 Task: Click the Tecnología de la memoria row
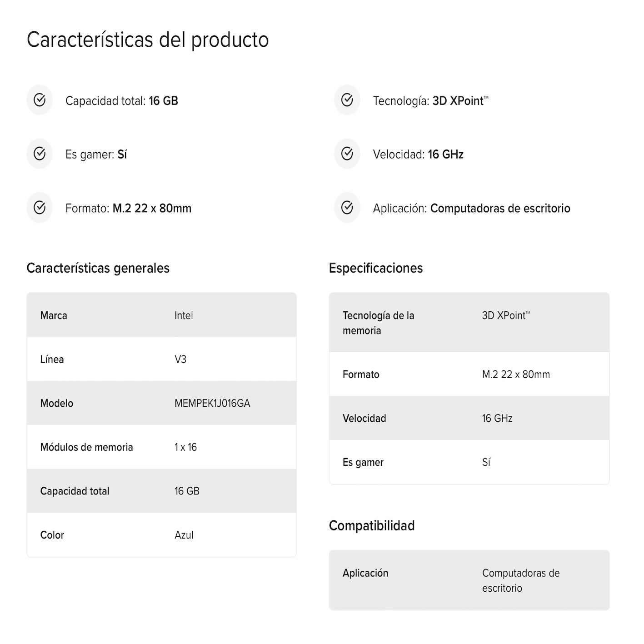[x=469, y=323]
